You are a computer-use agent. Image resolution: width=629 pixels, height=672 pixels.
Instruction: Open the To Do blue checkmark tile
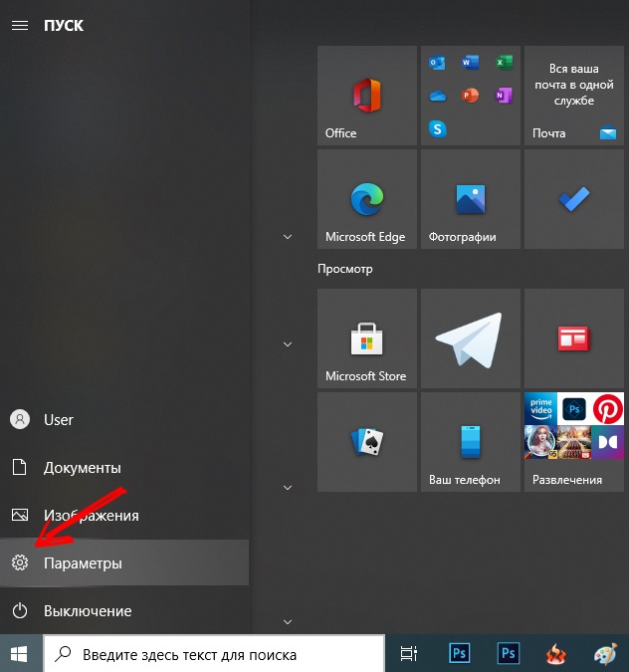pos(573,199)
